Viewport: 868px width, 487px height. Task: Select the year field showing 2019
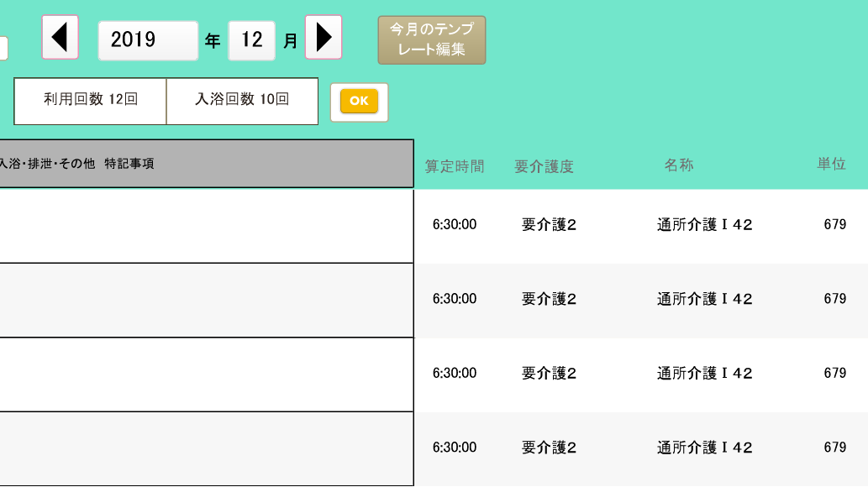pyautogui.click(x=148, y=40)
